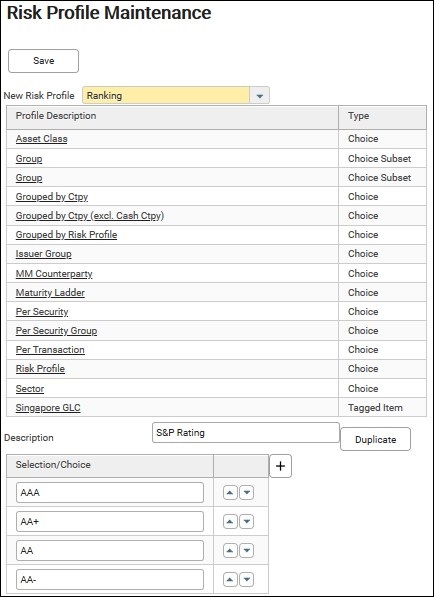Move AA- row up with arrow

pyautogui.click(x=230, y=580)
